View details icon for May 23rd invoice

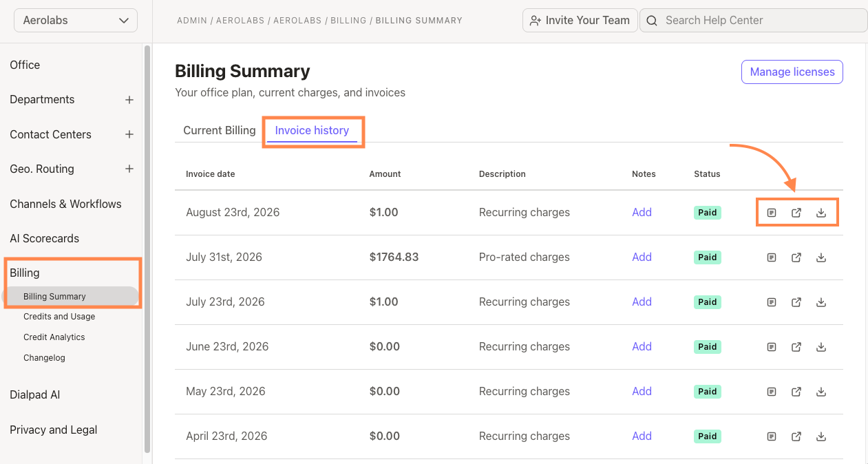click(772, 392)
